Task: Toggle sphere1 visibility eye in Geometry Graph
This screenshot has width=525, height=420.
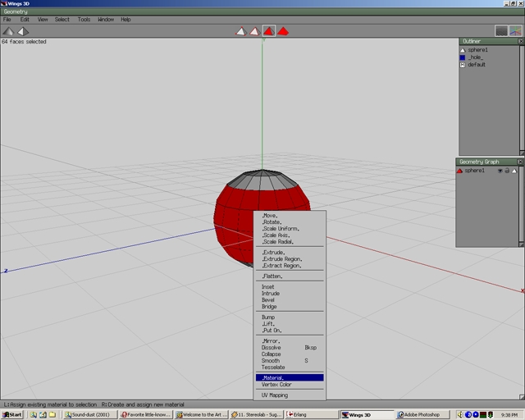Action: 500,171
